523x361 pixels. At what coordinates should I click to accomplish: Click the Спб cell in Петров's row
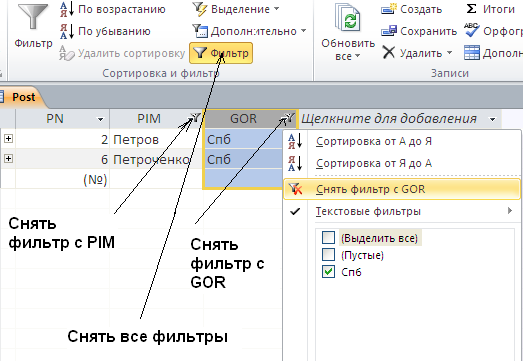[243, 139]
